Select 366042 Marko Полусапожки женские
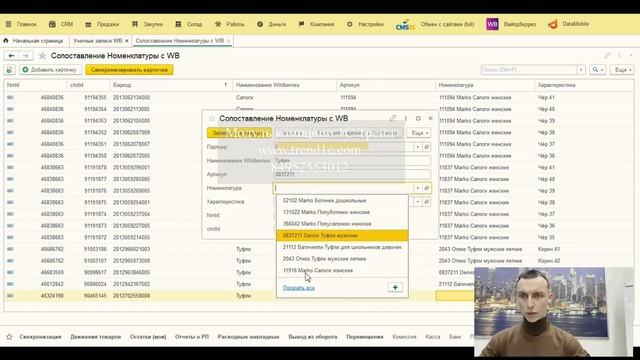This screenshot has height=360, width=640. coord(342,224)
